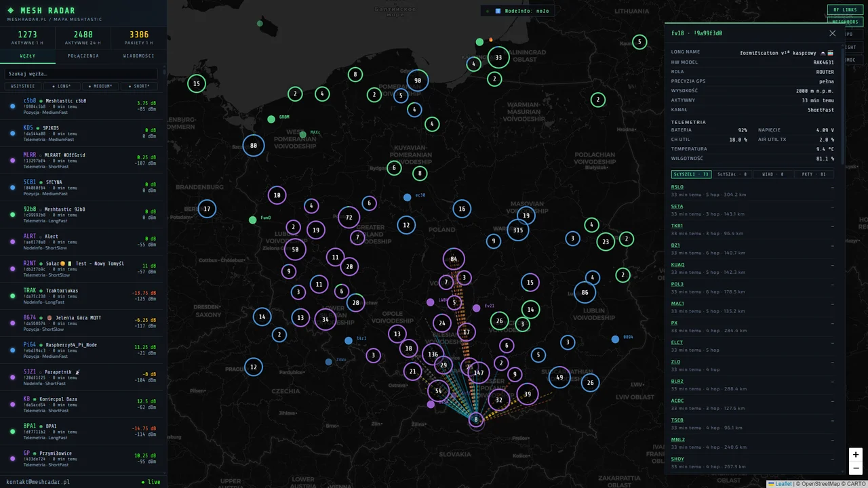
Task: Filter nodes by LONG* preset
Action: (x=62, y=86)
